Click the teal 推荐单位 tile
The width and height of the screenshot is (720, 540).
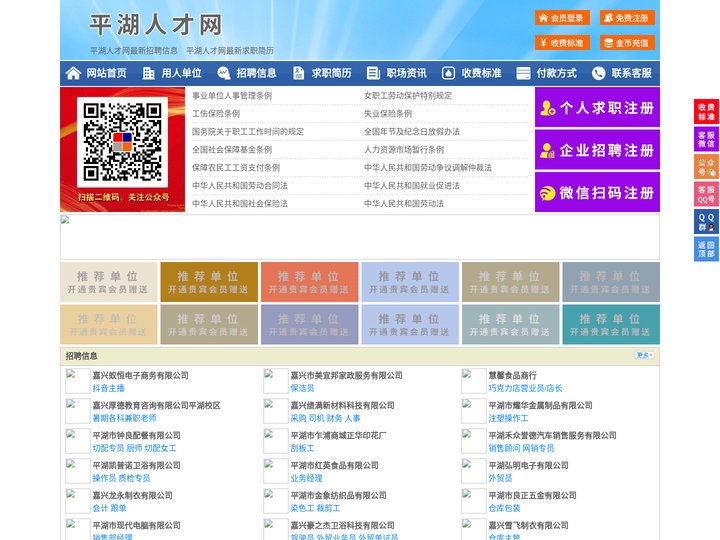611,325
